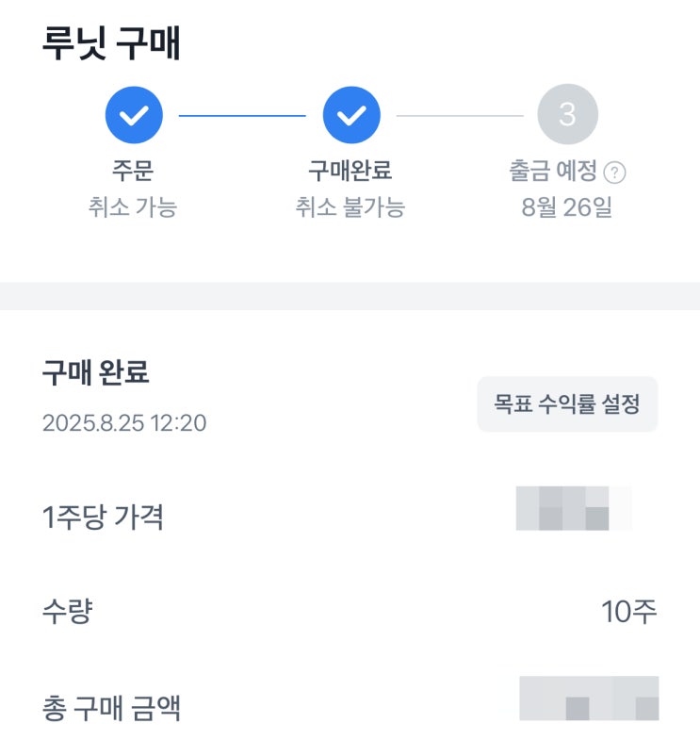The height and width of the screenshot is (740, 700).
Task: Click the step 3 gray circle
Action: (567, 115)
